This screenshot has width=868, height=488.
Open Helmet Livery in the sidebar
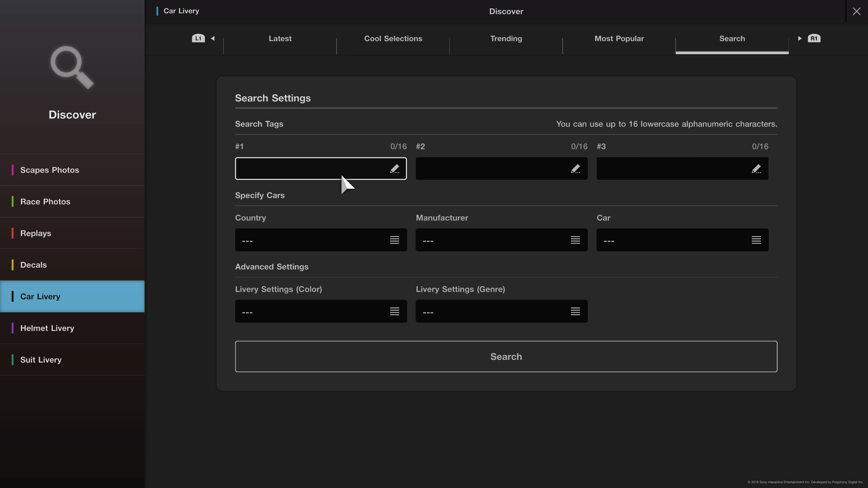(x=72, y=328)
